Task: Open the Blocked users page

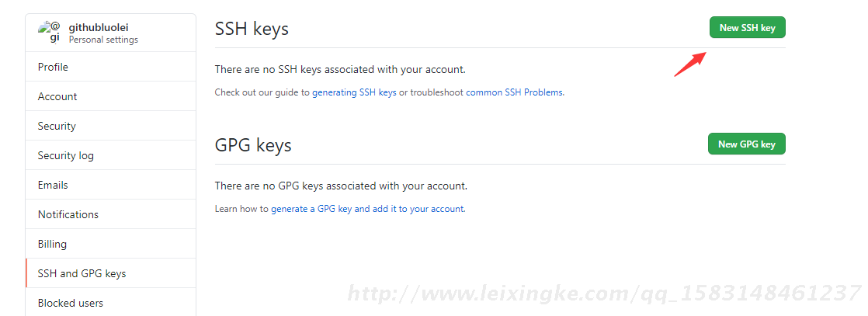Action: [x=71, y=303]
